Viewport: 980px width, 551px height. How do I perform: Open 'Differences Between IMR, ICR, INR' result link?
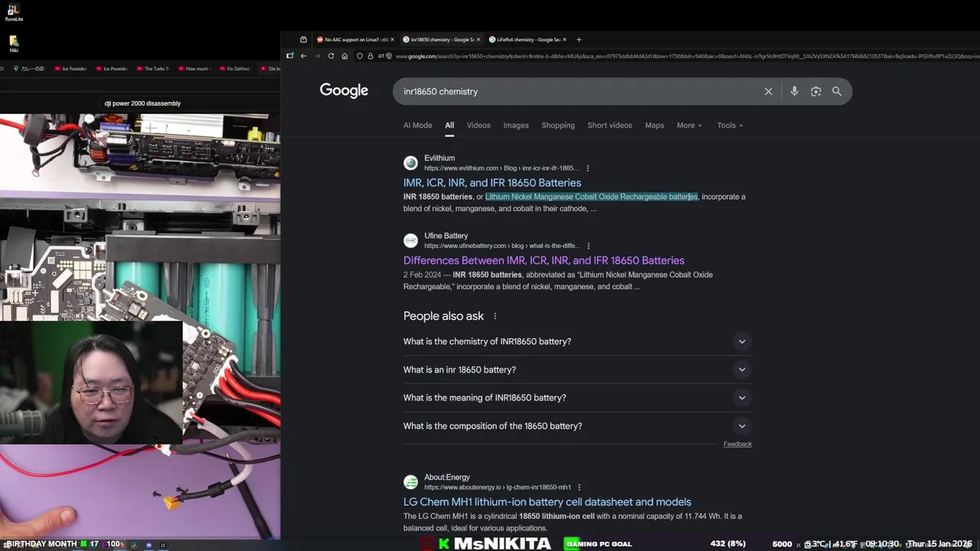[544, 260]
